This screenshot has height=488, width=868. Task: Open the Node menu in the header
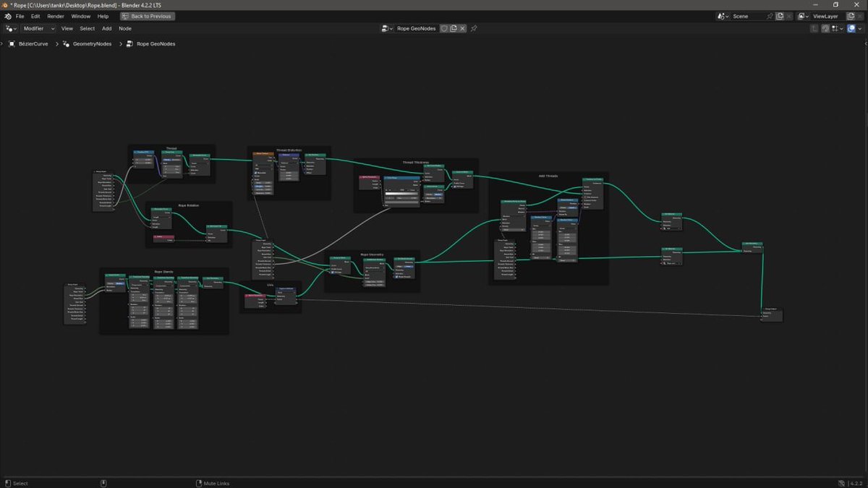(x=124, y=28)
